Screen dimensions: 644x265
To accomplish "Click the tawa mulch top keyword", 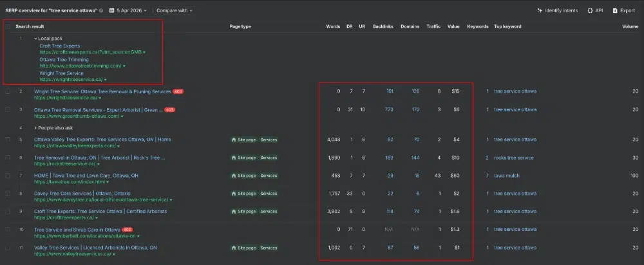I will click(x=507, y=176).
